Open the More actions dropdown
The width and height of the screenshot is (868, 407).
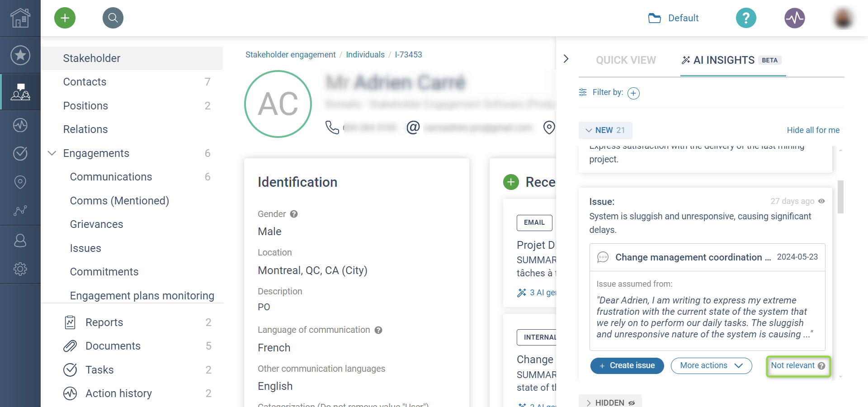tap(711, 365)
